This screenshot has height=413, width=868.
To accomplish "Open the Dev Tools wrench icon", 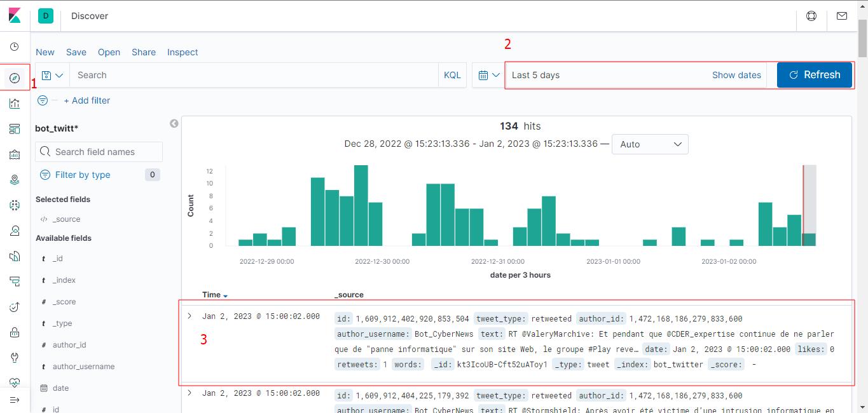I will pyautogui.click(x=15, y=358).
